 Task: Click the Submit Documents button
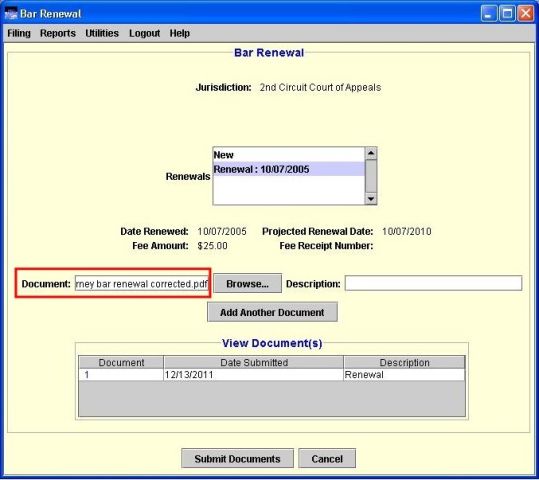click(237, 459)
